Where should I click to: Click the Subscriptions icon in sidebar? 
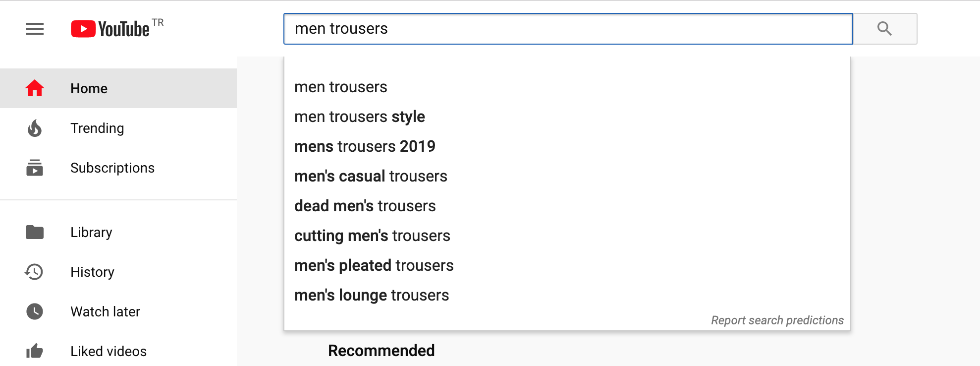pyautogui.click(x=35, y=168)
